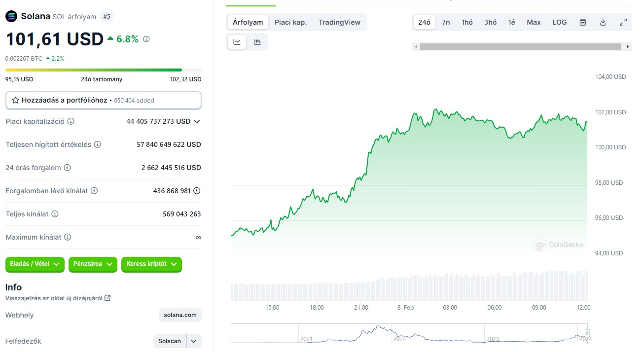Open the solana.com website link
Viewport: 644px width, 352px height.
point(180,315)
